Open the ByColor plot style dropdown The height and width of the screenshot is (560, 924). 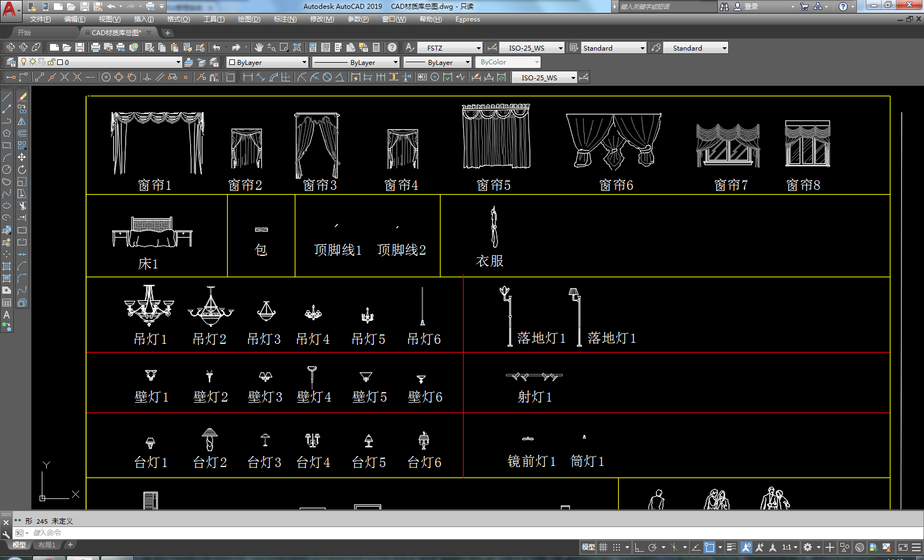[508, 62]
